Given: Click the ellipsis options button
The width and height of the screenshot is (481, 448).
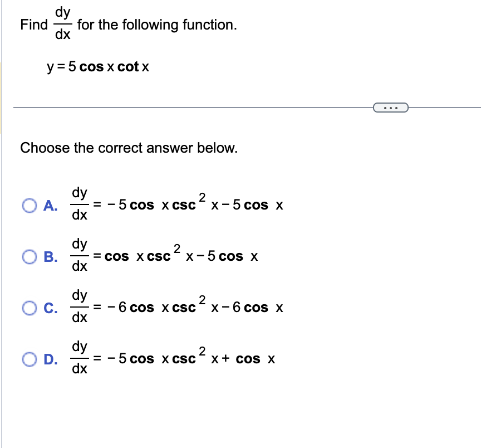Looking at the screenshot, I should [x=391, y=107].
